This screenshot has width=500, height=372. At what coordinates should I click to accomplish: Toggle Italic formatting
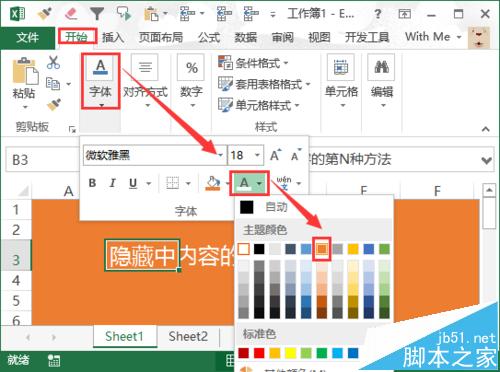113,183
